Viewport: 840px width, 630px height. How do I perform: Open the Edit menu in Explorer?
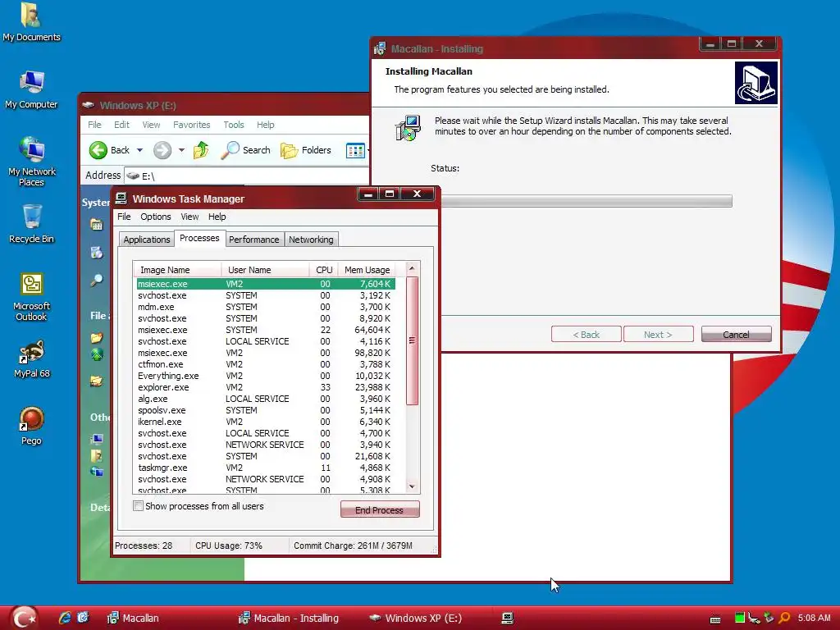point(121,125)
